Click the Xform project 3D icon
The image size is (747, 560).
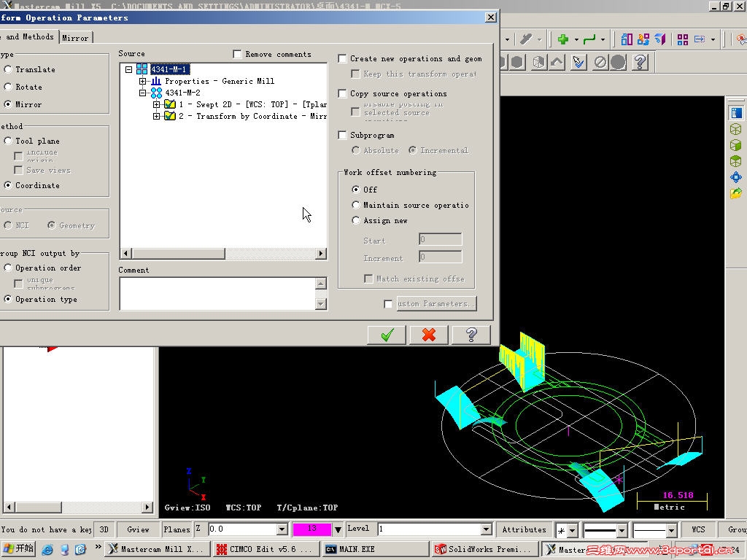(x=659, y=39)
